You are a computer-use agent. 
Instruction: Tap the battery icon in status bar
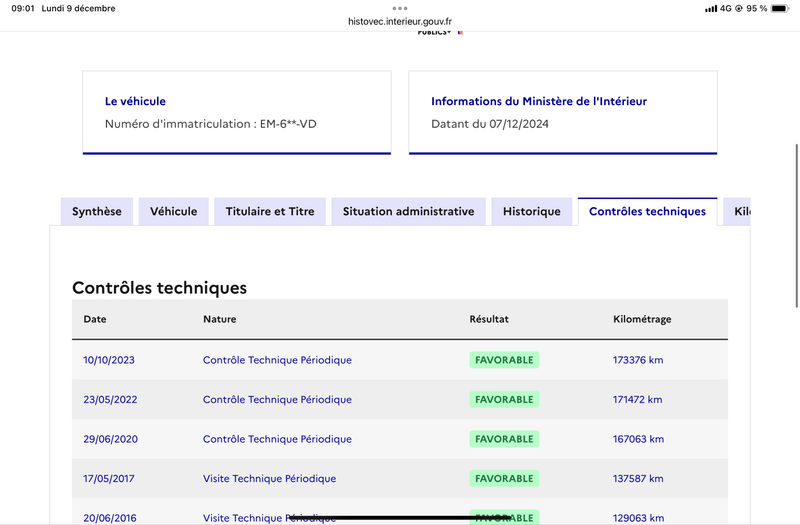(780, 8)
